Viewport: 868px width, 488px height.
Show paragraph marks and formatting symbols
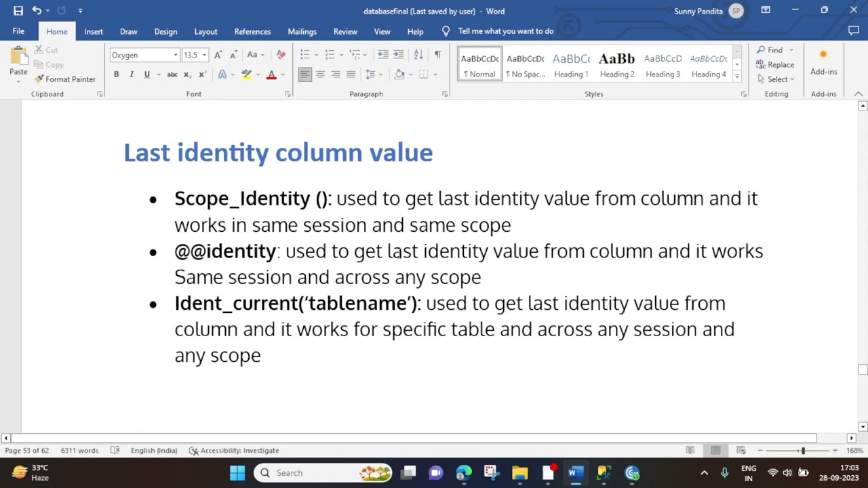tap(437, 55)
